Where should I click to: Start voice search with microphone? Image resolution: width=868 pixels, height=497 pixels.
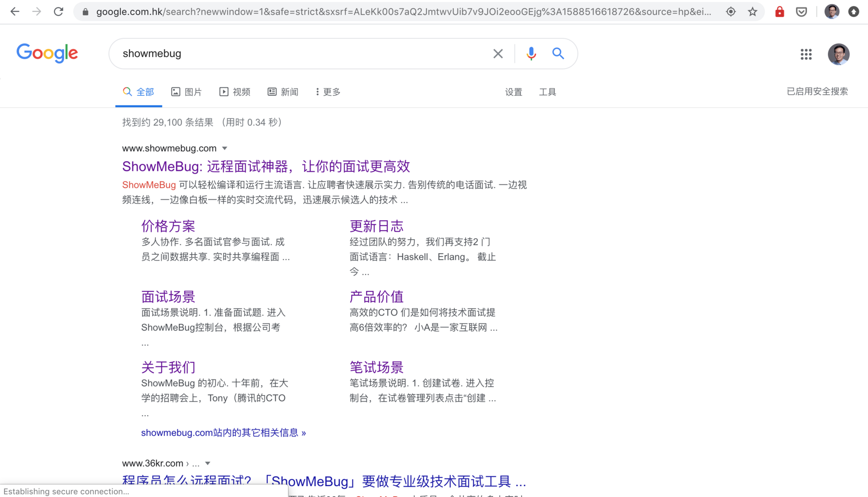tap(531, 54)
